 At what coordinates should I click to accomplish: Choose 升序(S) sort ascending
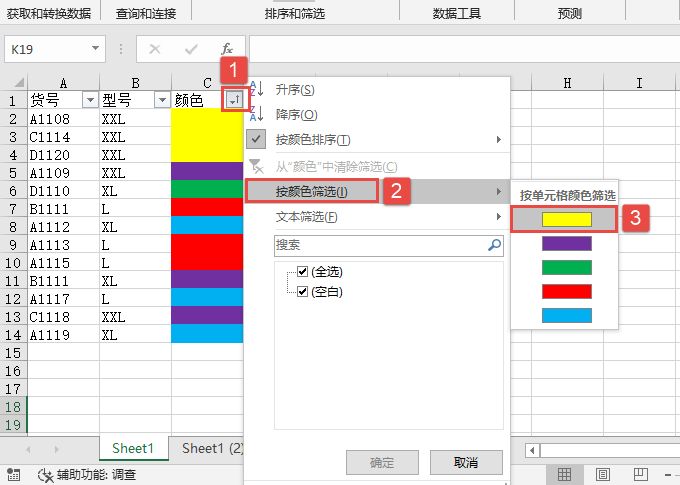(376, 90)
